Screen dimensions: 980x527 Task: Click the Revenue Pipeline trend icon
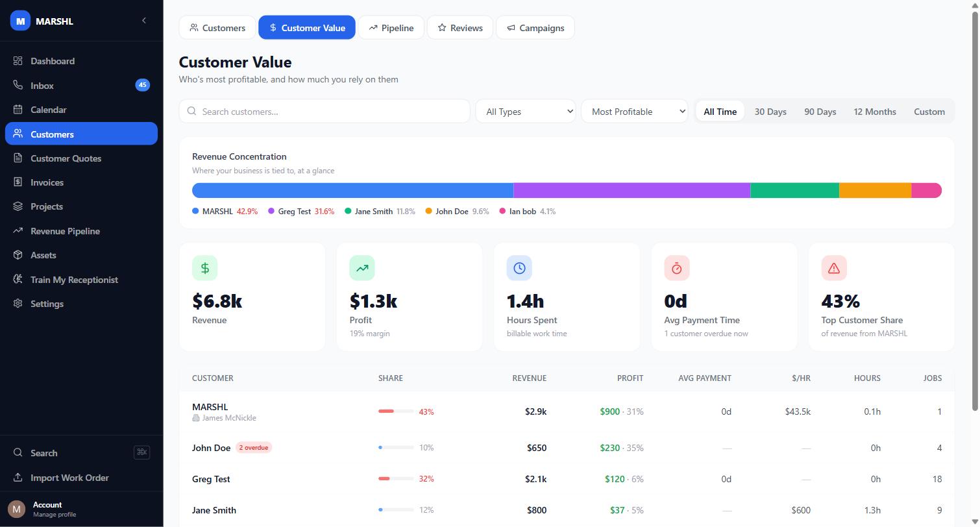pyautogui.click(x=18, y=231)
